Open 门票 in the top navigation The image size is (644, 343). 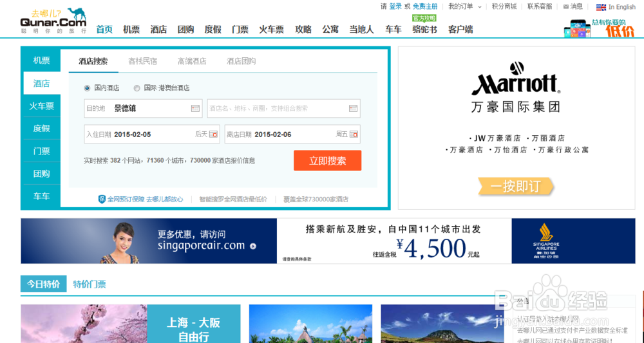tap(240, 30)
